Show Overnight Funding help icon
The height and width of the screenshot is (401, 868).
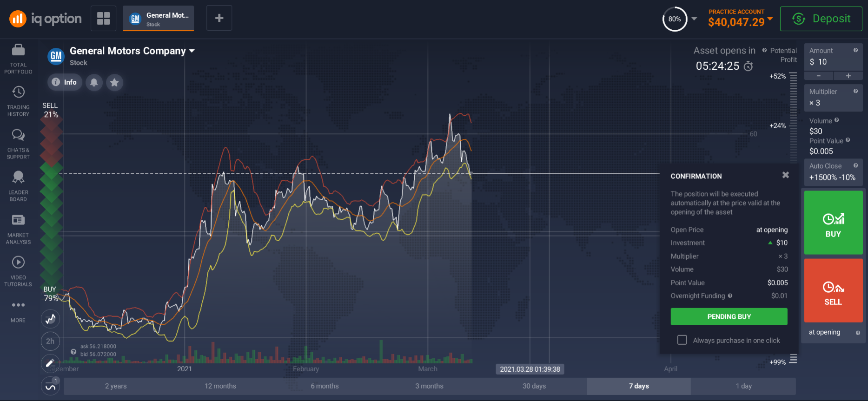coord(730,296)
